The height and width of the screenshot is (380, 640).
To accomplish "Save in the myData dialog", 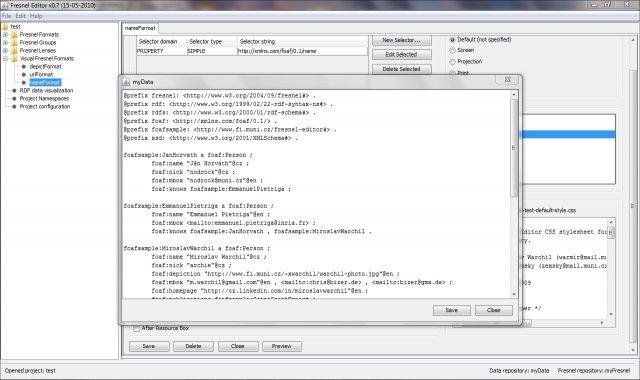I will (451, 310).
